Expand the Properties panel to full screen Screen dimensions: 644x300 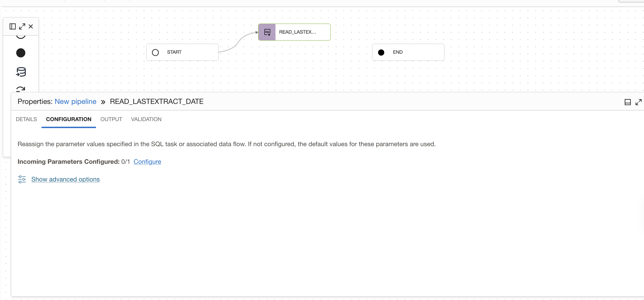tap(639, 102)
